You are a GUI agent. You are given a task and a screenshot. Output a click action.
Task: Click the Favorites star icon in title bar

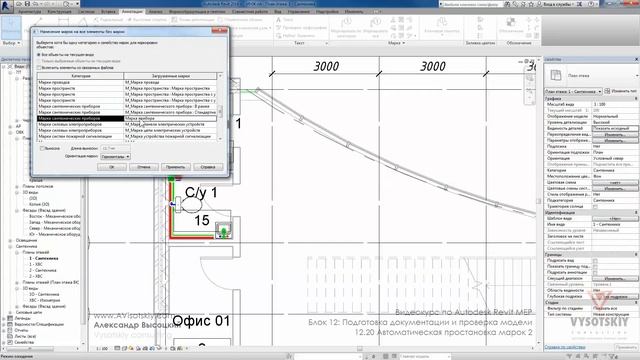pos(532,4)
